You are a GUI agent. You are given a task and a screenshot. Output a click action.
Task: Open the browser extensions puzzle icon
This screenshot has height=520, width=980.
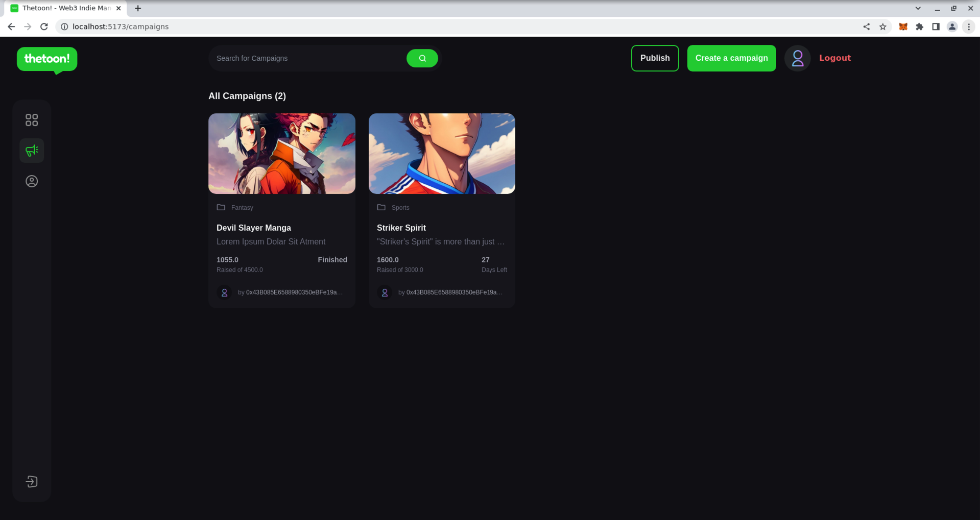(x=919, y=27)
